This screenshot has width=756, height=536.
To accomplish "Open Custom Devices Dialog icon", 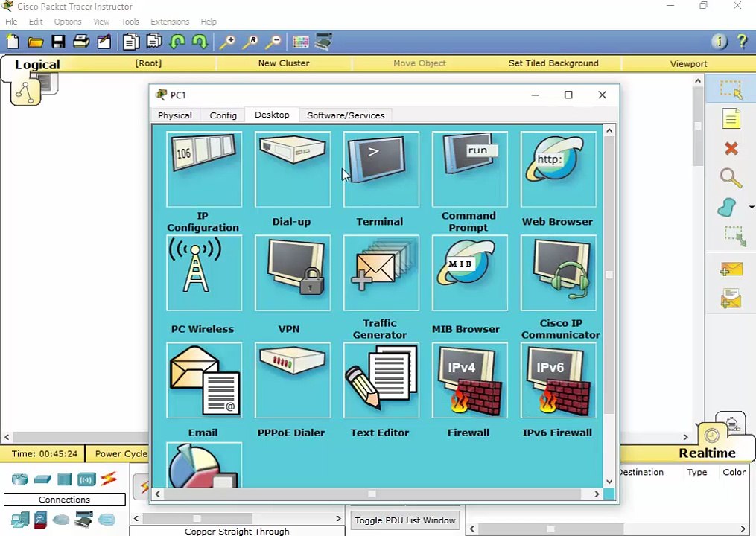I will (x=323, y=42).
